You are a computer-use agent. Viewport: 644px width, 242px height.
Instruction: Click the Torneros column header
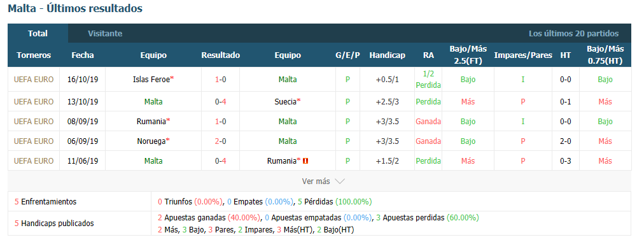(34, 55)
